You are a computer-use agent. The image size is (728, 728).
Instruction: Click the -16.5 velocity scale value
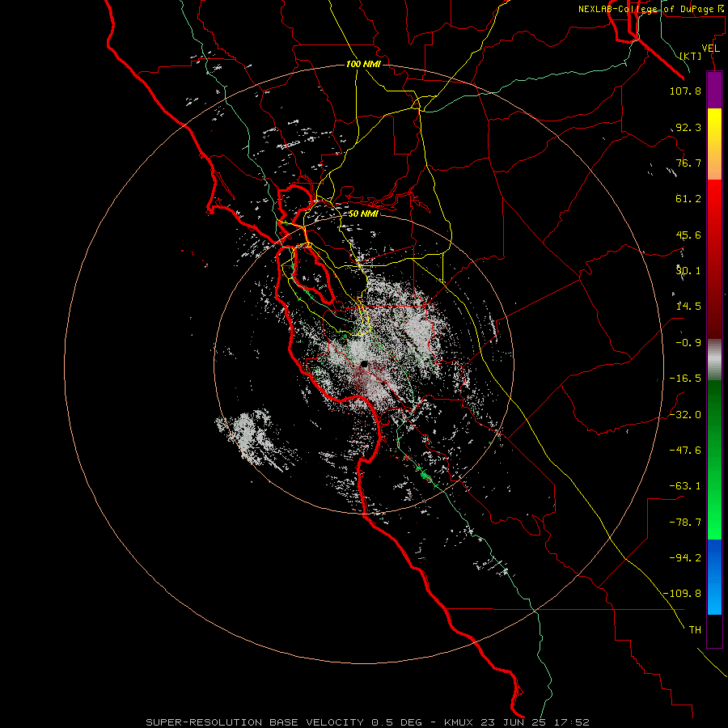685,379
